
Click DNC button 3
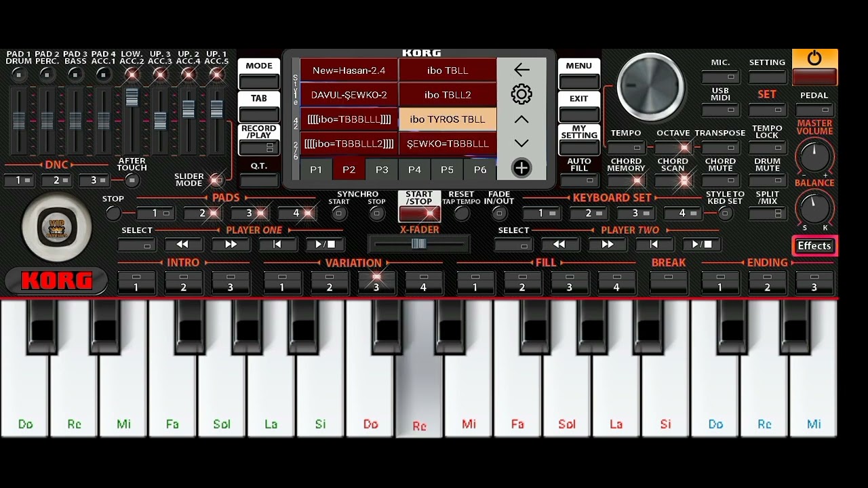coord(94,180)
